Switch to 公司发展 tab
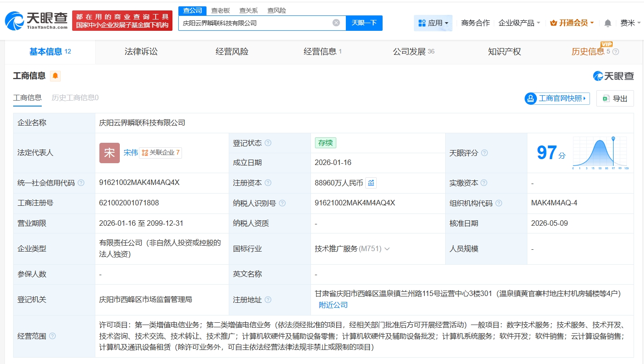The image size is (644, 364). 413,52
